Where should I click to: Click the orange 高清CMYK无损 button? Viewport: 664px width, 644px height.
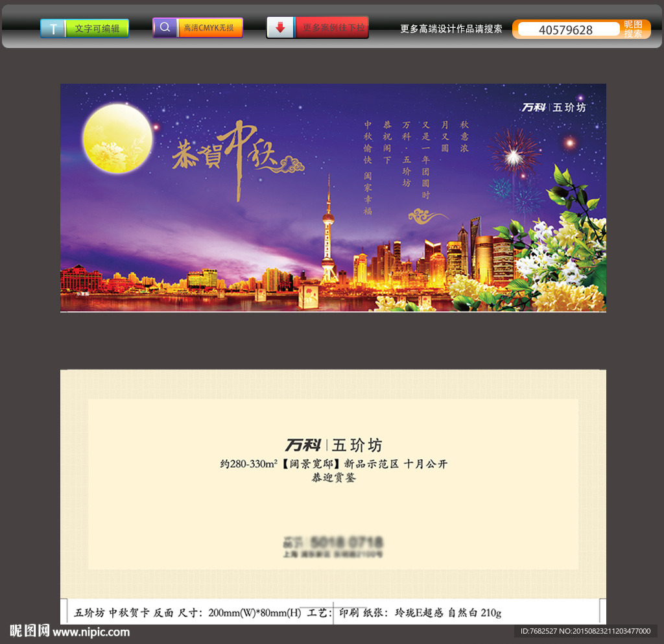click(x=211, y=28)
